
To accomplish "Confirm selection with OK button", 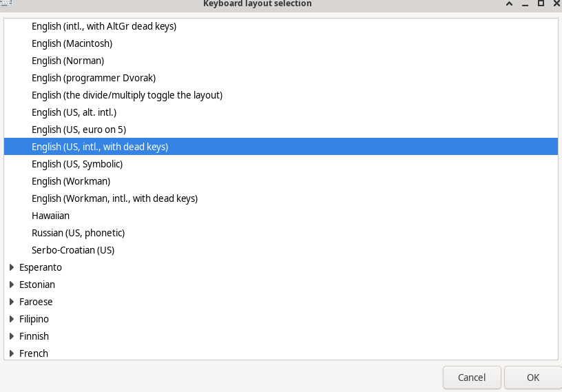I will (533, 378).
